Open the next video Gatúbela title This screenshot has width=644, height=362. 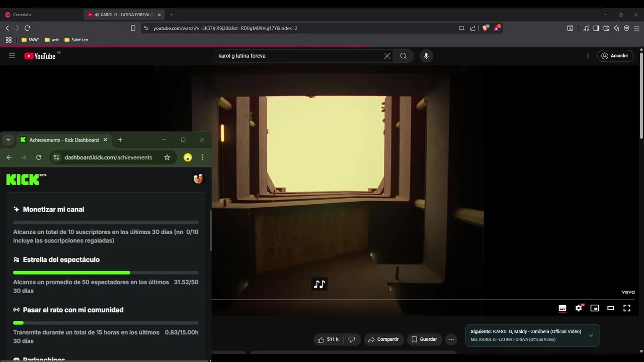(526, 332)
